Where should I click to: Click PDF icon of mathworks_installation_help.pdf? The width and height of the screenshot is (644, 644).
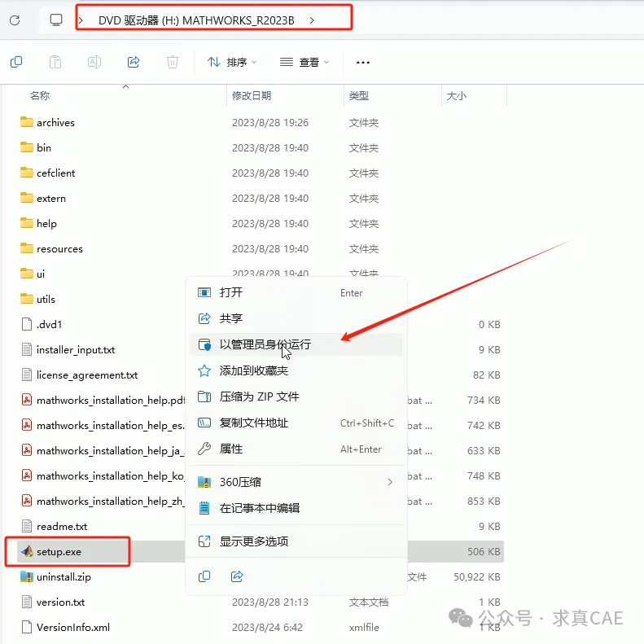tap(27, 400)
